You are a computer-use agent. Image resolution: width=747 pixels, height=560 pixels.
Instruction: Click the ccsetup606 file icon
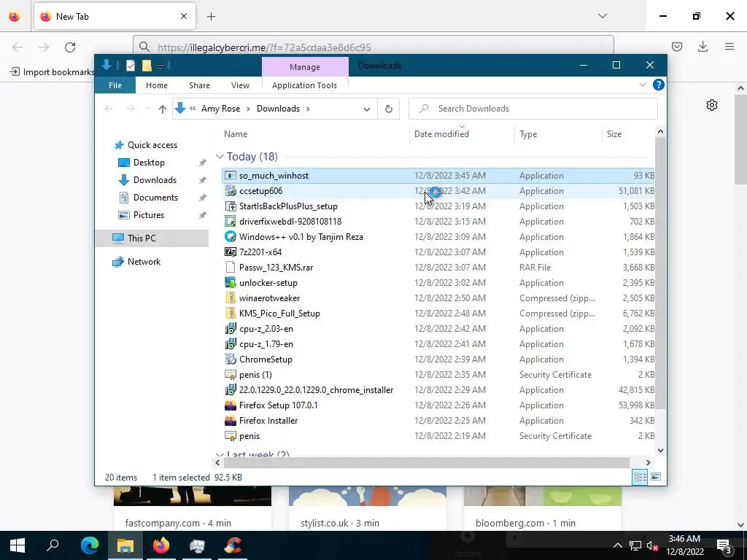point(231,191)
